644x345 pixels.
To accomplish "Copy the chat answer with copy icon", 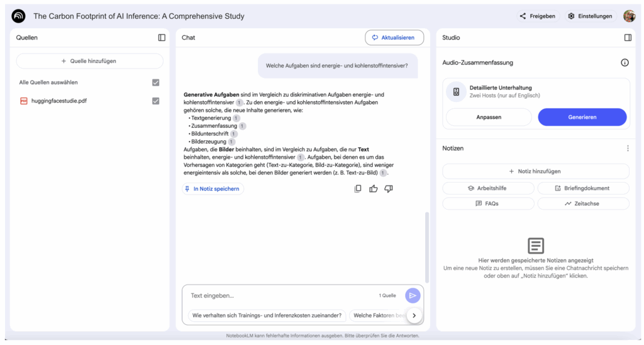I will 358,189.
